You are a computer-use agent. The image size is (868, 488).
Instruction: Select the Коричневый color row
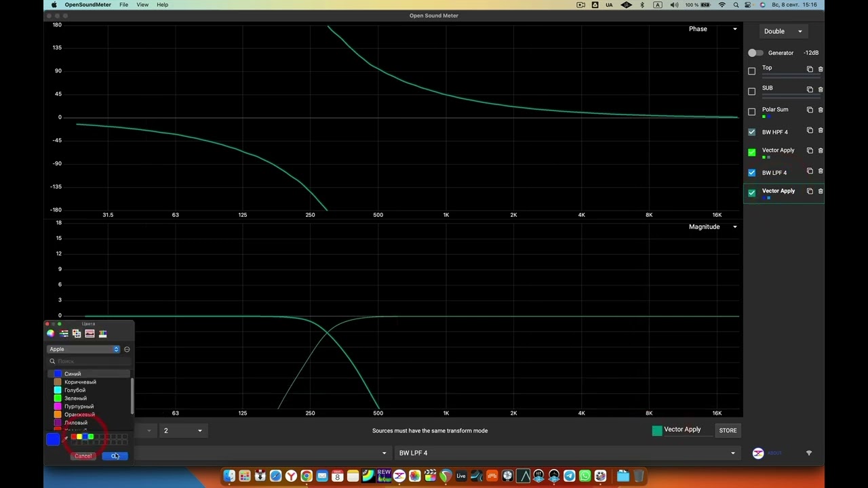click(90, 382)
